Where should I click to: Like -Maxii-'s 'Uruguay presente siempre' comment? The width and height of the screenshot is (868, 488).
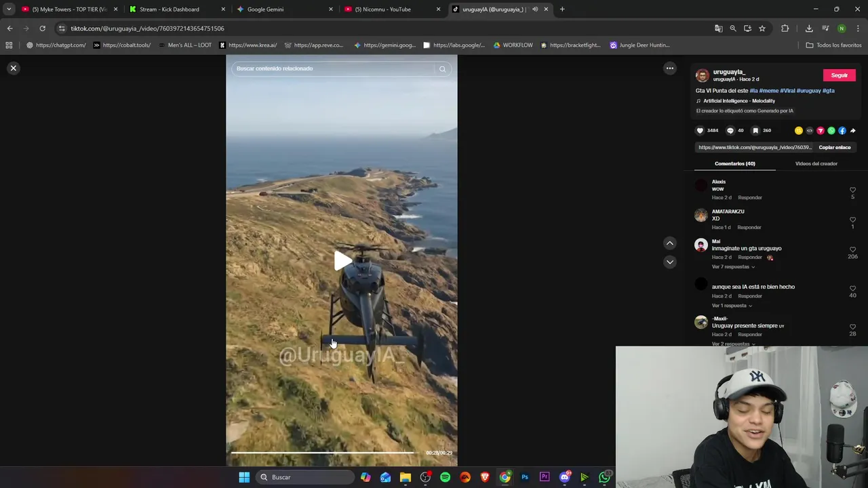(852, 327)
